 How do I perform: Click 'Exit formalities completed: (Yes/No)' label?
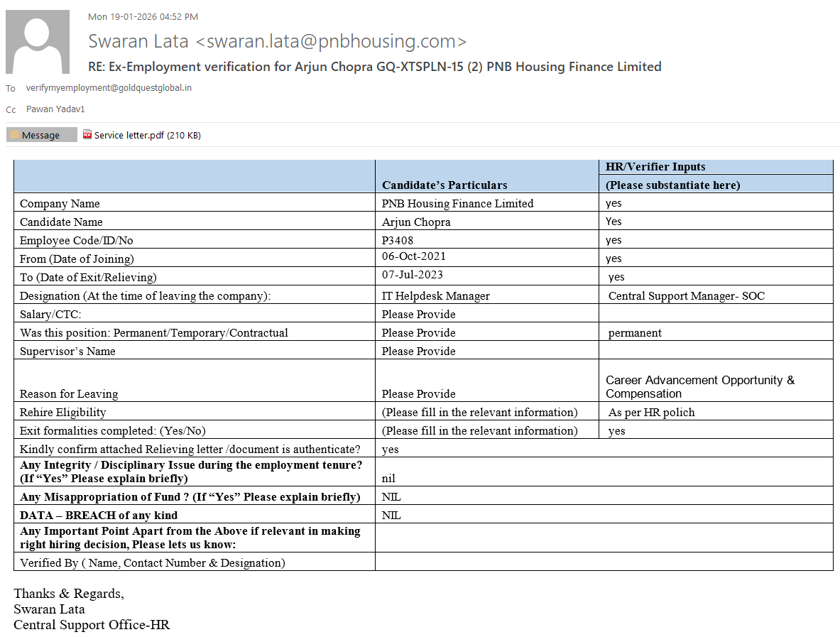112,431
